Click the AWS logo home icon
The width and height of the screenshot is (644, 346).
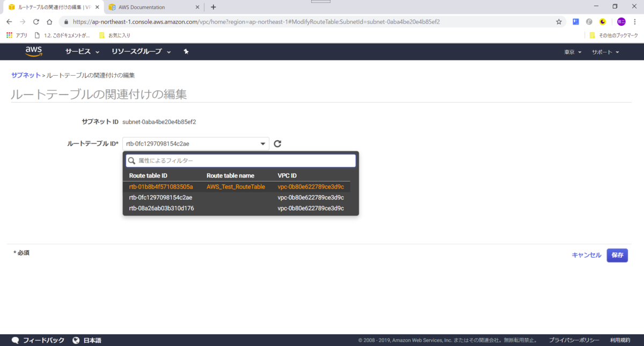pos(33,52)
